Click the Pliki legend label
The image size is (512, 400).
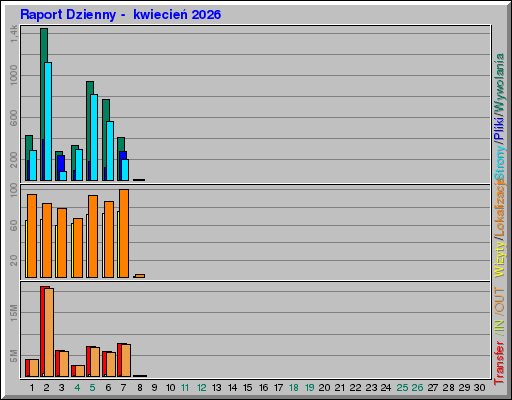click(499, 128)
